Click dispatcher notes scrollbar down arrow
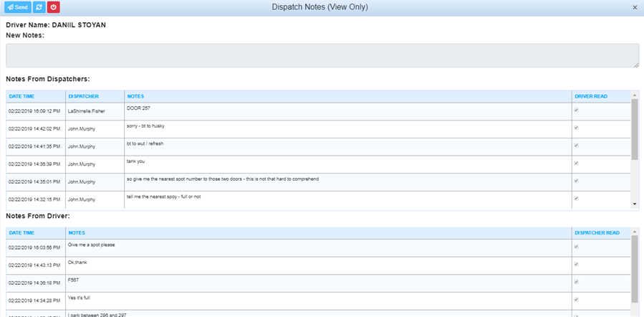The width and height of the screenshot is (644, 317). coord(635,204)
